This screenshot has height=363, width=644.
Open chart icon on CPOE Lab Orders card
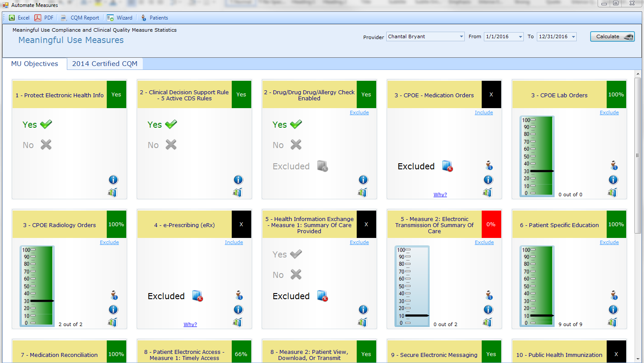(x=612, y=192)
